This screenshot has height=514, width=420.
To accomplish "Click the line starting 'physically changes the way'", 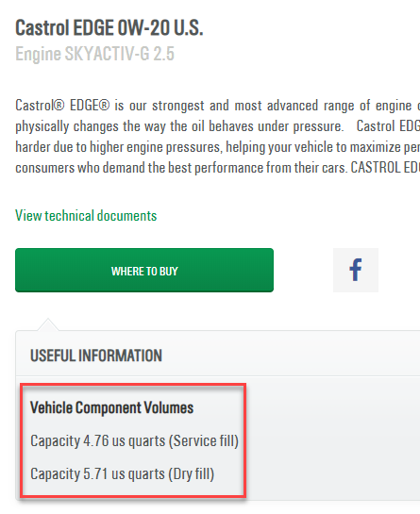I will point(217,126).
